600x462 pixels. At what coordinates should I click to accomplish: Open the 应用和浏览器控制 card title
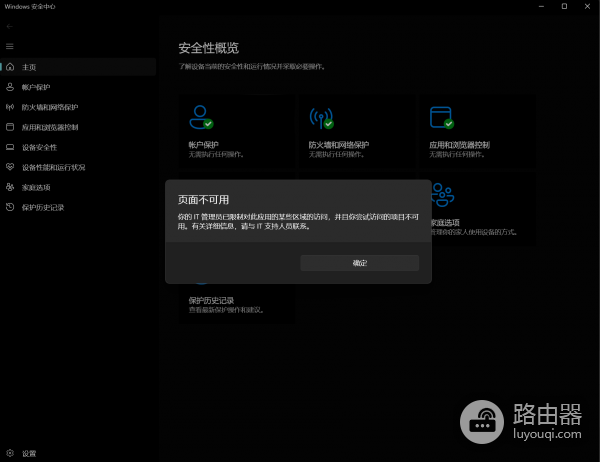pos(459,145)
